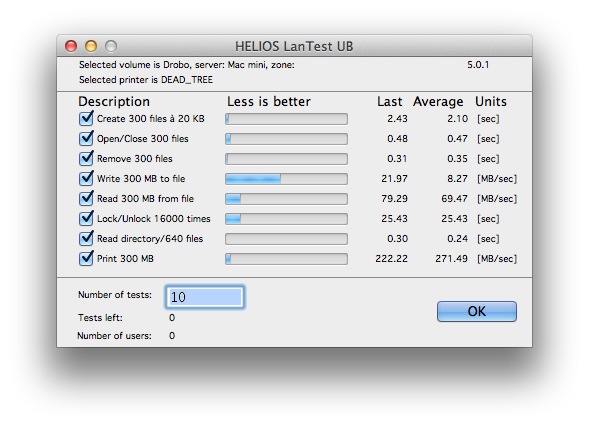Click Selected volume is Drobo text
The height and width of the screenshot is (426, 589).
pos(187,65)
